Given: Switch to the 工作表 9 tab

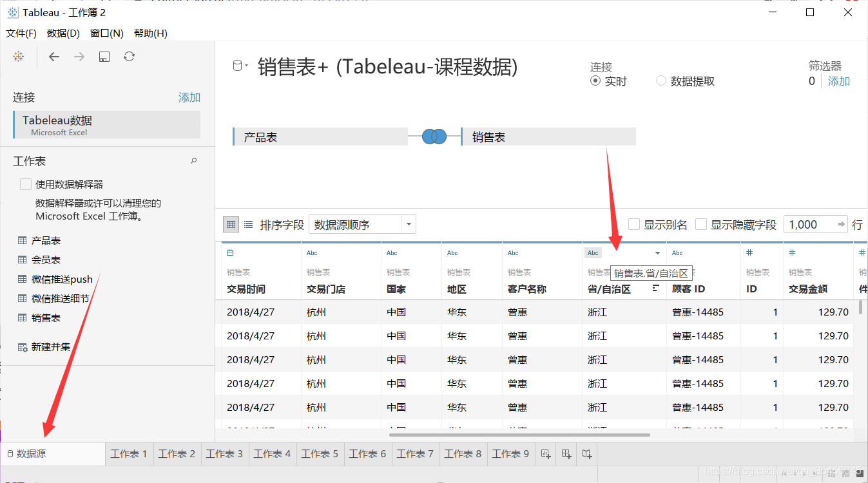Looking at the screenshot, I should [x=510, y=454].
